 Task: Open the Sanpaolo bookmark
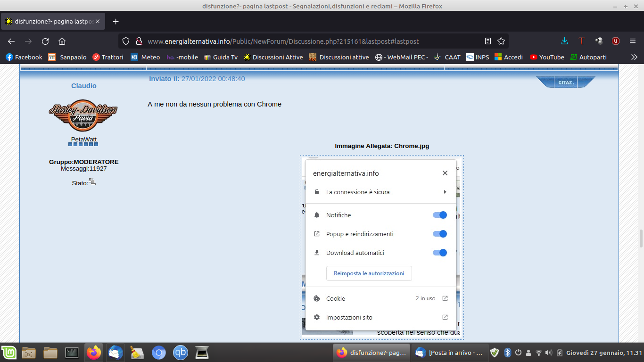coord(67,57)
